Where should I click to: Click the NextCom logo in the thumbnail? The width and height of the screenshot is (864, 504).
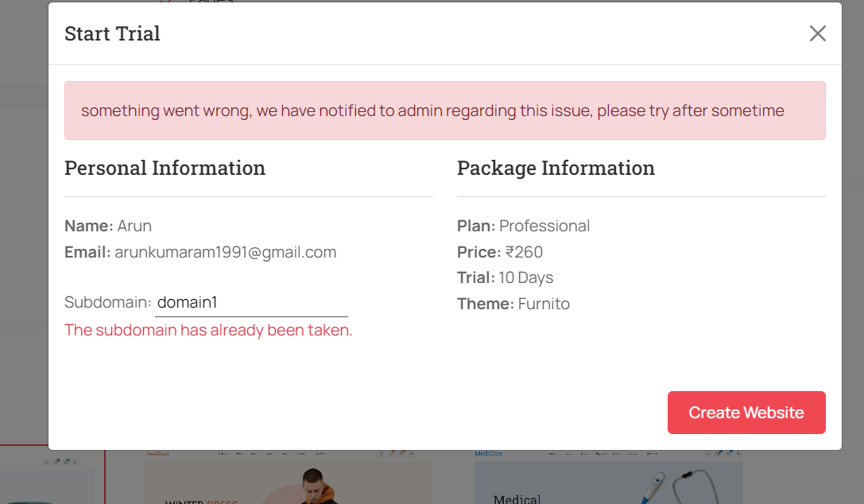click(x=157, y=454)
